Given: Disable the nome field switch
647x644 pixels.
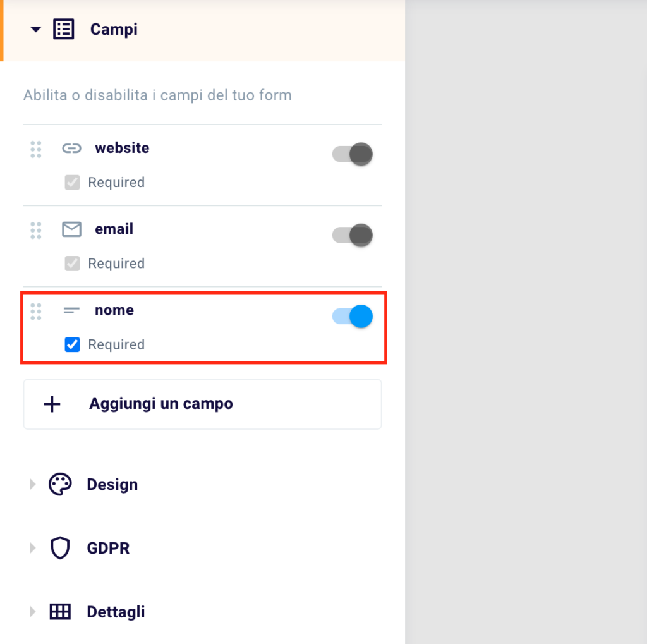Looking at the screenshot, I should pos(353,316).
